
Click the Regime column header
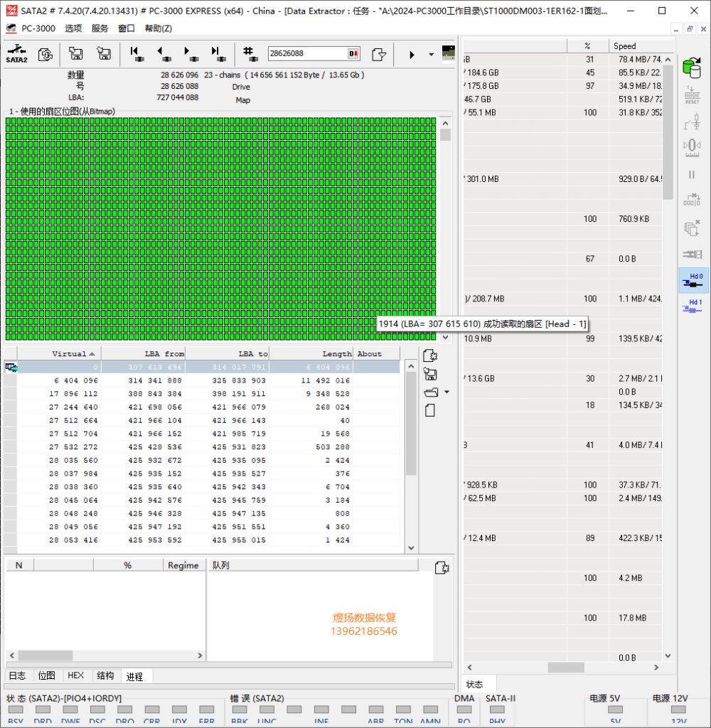pyautogui.click(x=184, y=565)
